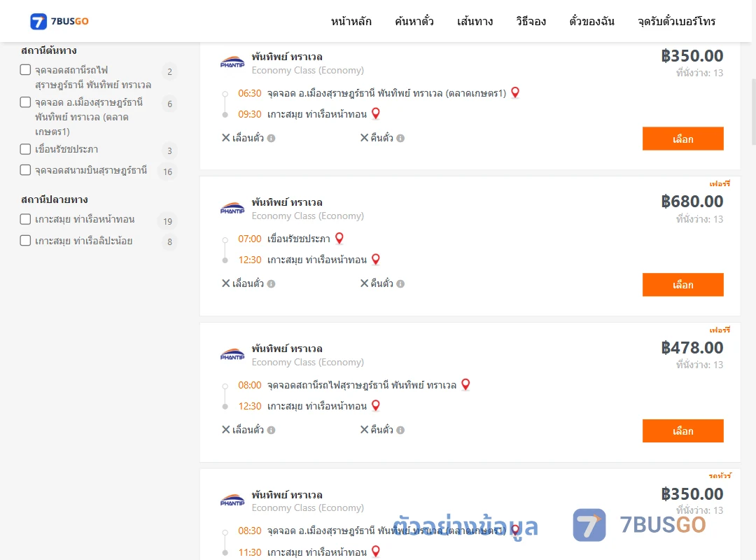Image resolution: width=756 pixels, height=560 pixels.
Task: Click map pin for 11:30 ท่าเรือหน้าทอน arrival
Action: tap(376, 552)
